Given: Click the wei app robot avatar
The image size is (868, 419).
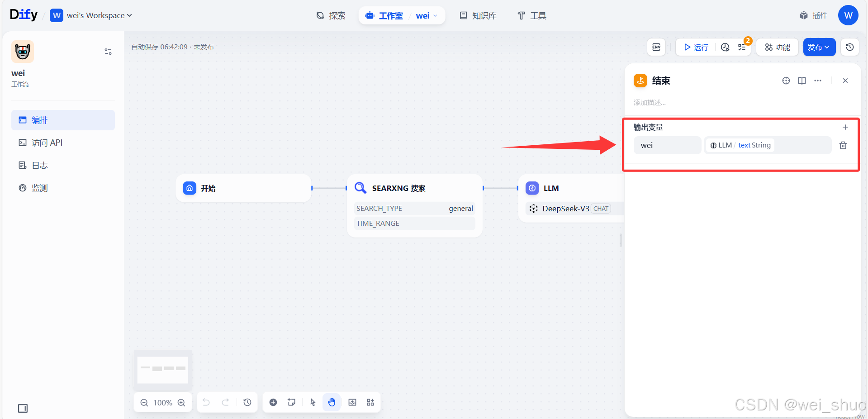Looking at the screenshot, I should coord(23,52).
